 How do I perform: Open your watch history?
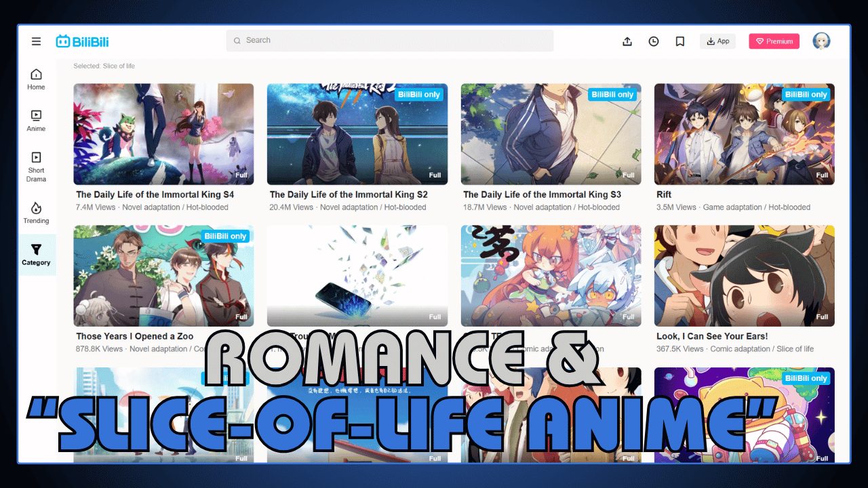click(x=653, y=41)
